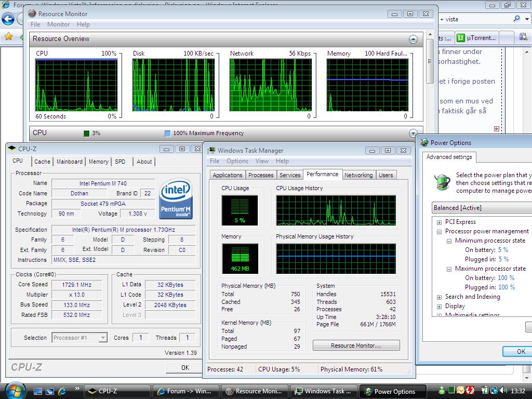This screenshot has height=399, width=532.
Task: Click the browser search magnifier icon
Action: [x=516, y=19]
